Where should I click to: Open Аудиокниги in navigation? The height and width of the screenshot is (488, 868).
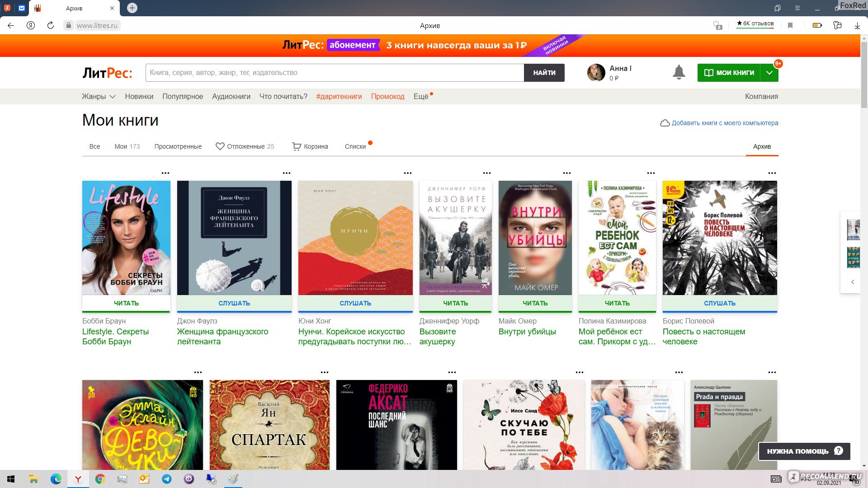(x=231, y=96)
